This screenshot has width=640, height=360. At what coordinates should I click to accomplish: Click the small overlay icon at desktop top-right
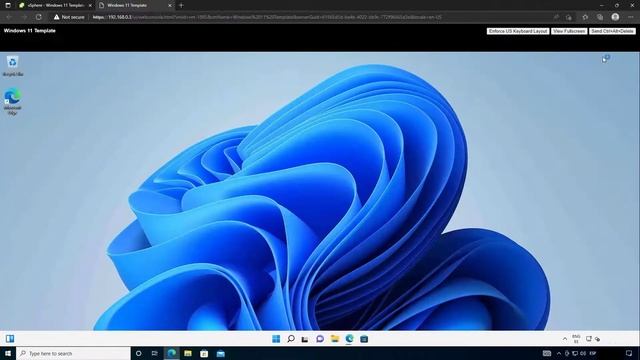coord(606,59)
